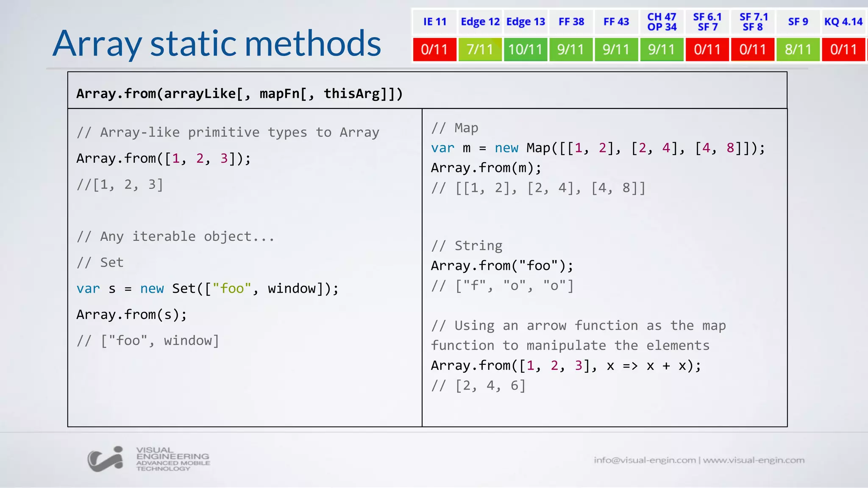Click the Array.from signature header row
Image resolution: width=868 pixels, height=488 pixels.
click(x=239, y=94)
